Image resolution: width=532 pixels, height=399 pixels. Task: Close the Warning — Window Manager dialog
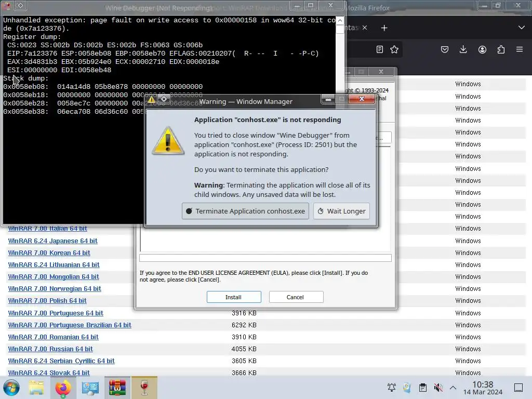click(x=362, y=99)
